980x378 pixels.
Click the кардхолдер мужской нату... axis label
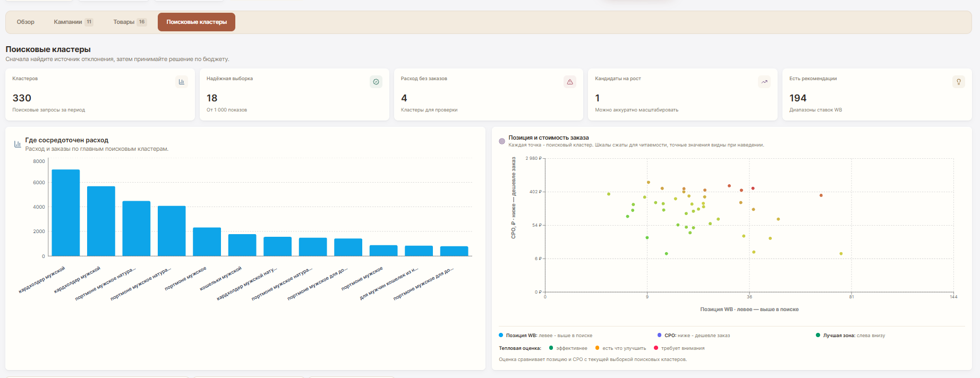point(247,283)
